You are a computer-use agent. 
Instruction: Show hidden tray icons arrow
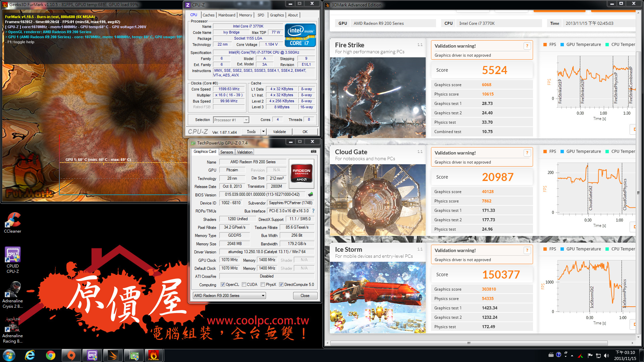pyautogui.click(x=572, y=356)
